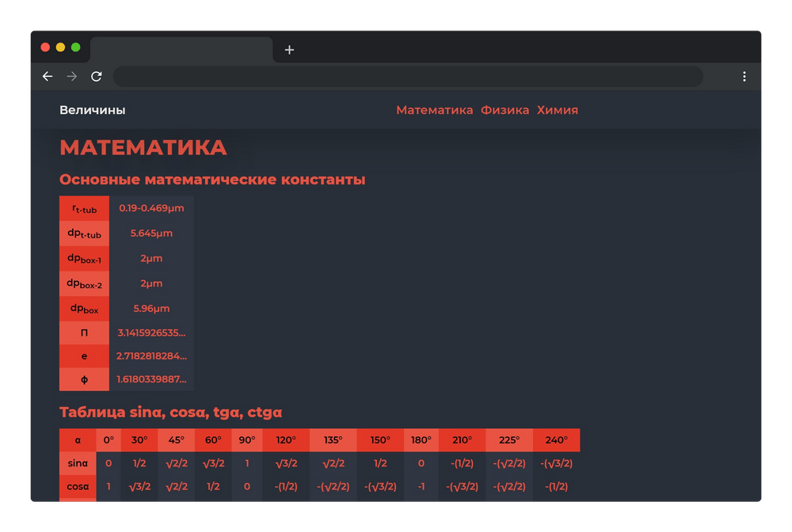The image size is (792, 532).
Task: Click the yellow traffic light button
Action: point(59,47)
